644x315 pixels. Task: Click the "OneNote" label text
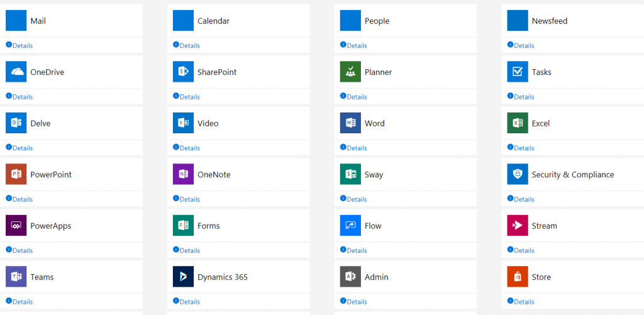(214, 175)
